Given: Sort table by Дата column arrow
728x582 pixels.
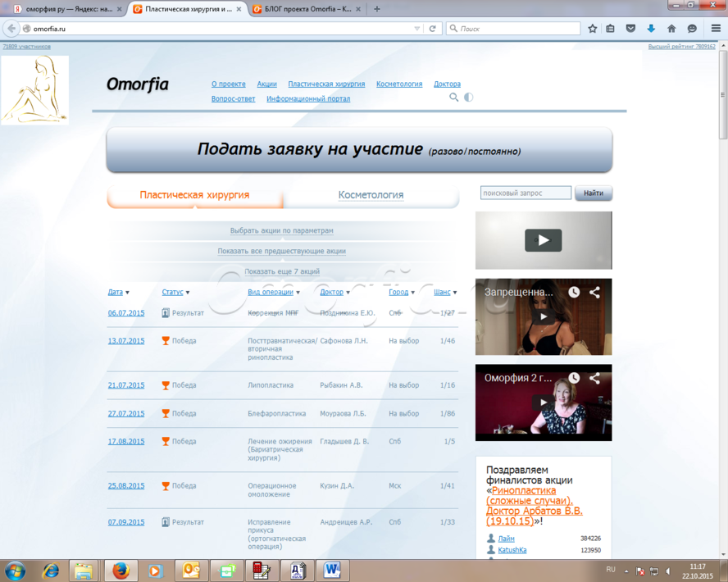Looking at the screenshot, I should pos(127,293).
